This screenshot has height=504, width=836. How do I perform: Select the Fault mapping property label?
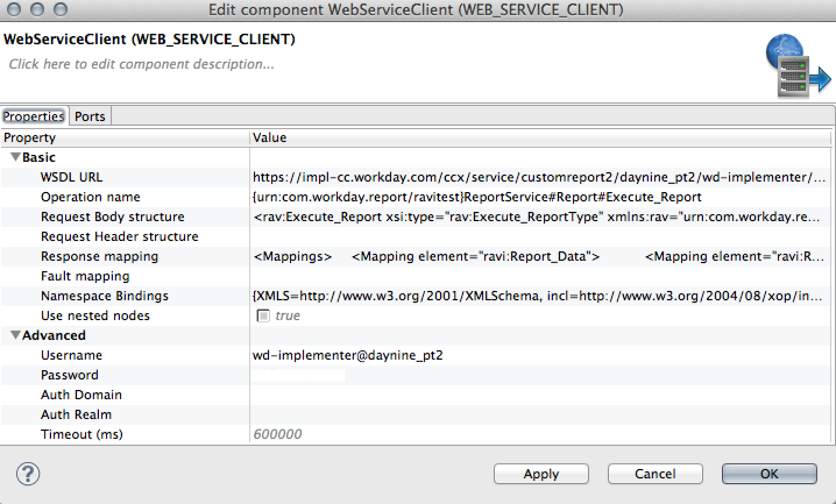[85, 276]
